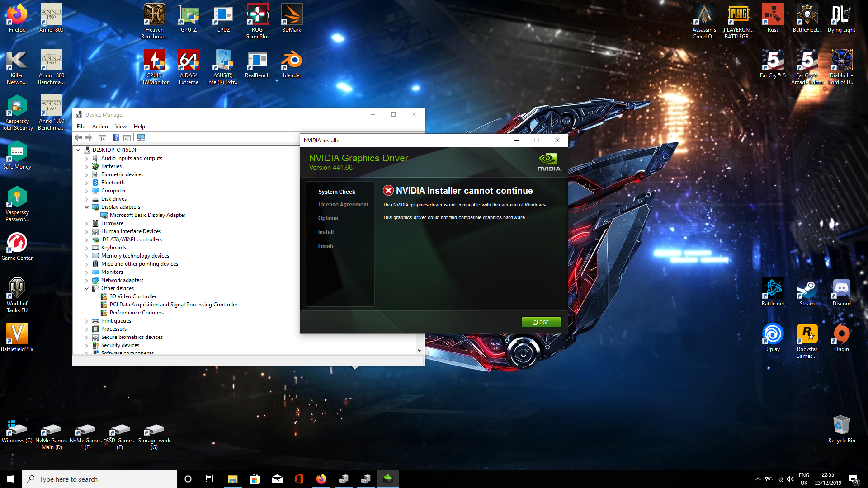Expand the Audio inputs and outputs node
868x488 pixels.
(86, 158)
